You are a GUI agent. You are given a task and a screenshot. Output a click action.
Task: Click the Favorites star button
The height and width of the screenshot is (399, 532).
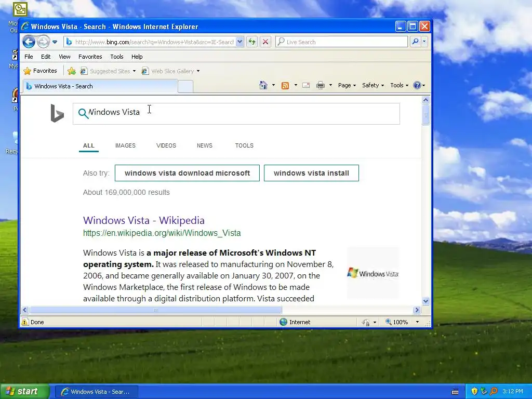click(41, 71)
